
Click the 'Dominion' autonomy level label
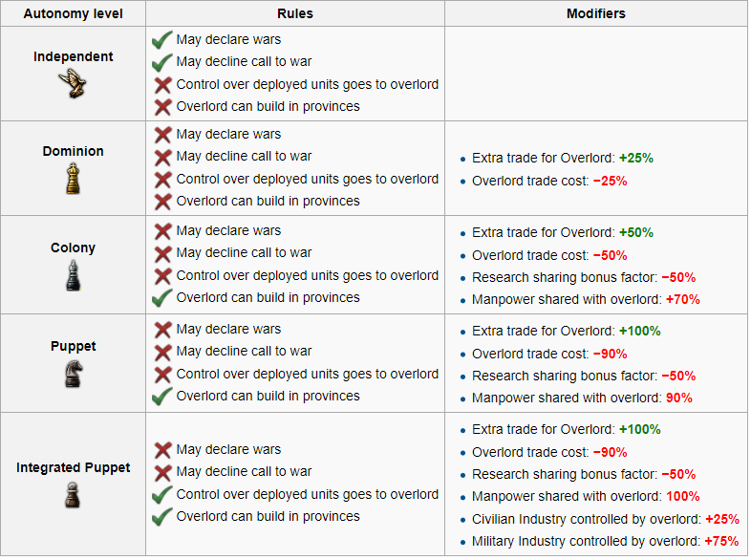(x=74, y=151)
